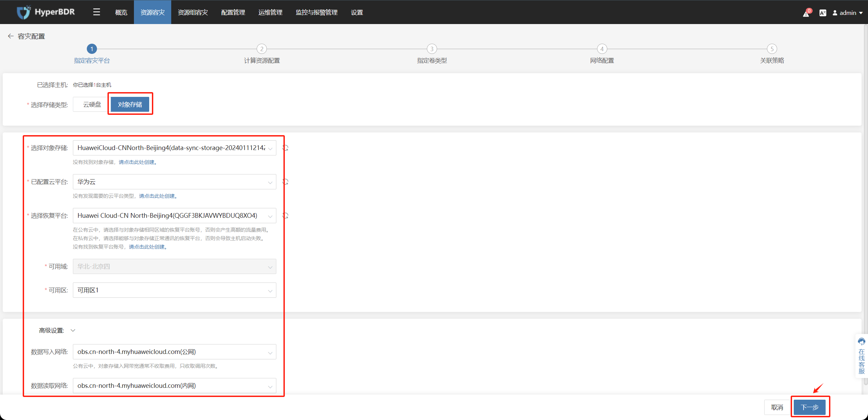The width and height of the screenshot is (868, 420).
Task: Open the 数据读取网络 dropdown
Action: [x=174, y=385]
